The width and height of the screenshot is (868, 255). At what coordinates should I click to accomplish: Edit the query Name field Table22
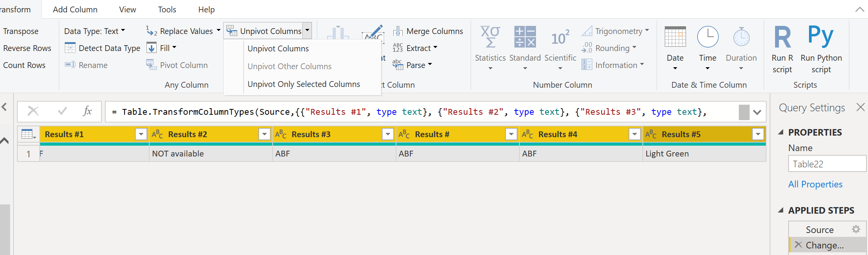pyautogui.click(x=827, y=164)
